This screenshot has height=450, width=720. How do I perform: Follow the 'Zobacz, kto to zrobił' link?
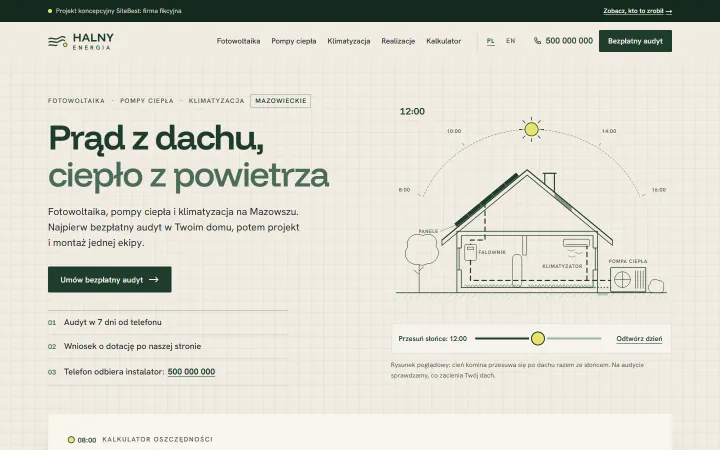coord(637,11)
